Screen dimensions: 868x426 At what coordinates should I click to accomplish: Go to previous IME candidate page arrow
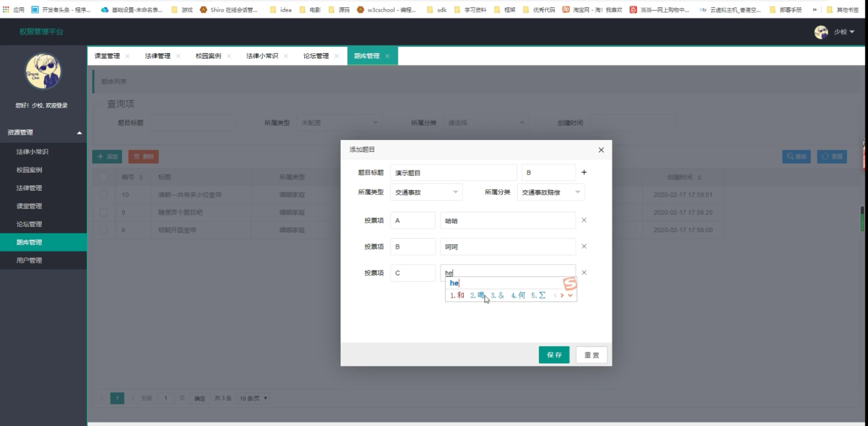555,295
